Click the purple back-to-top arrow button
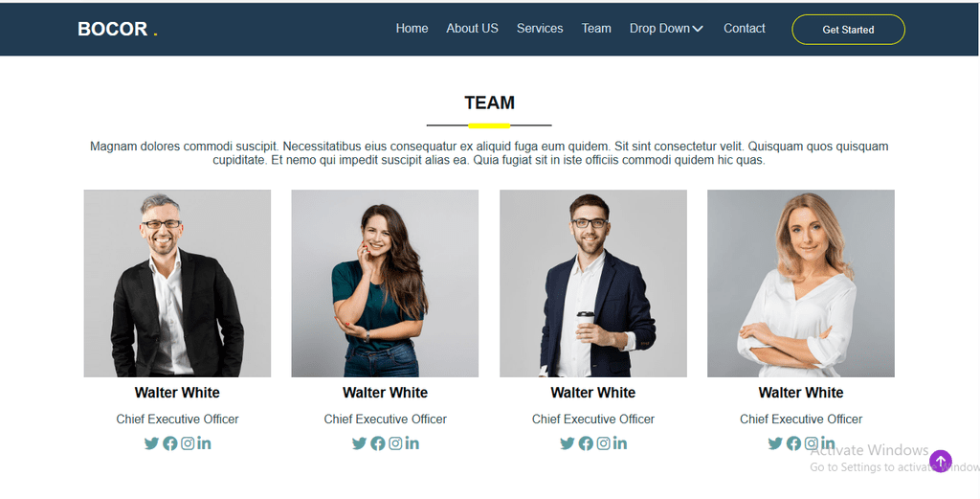The image size is (980, 499). pyautogui.click(x=941, y=462)
